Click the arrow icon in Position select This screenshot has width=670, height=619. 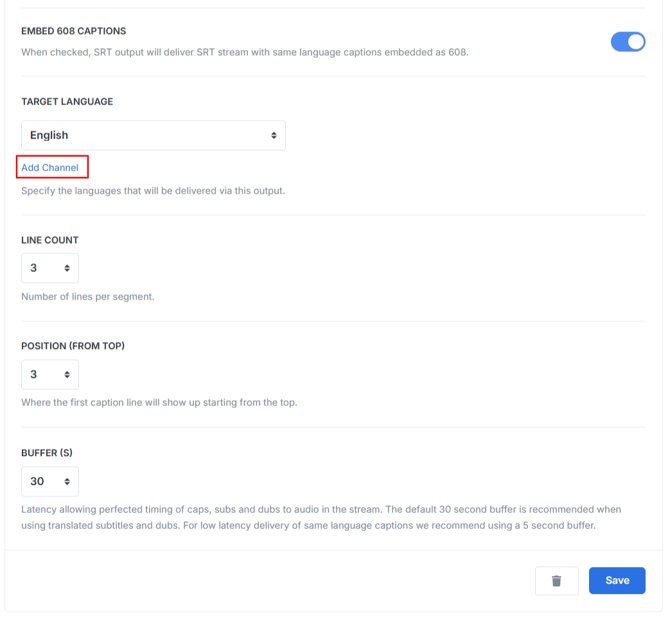[x=67, y=374]
